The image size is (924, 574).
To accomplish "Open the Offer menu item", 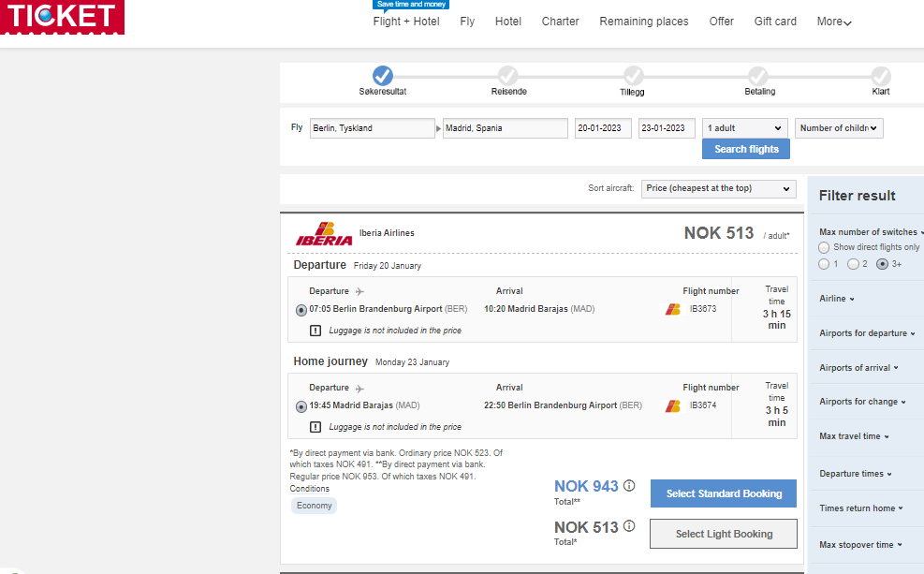I will pos(721,22).
